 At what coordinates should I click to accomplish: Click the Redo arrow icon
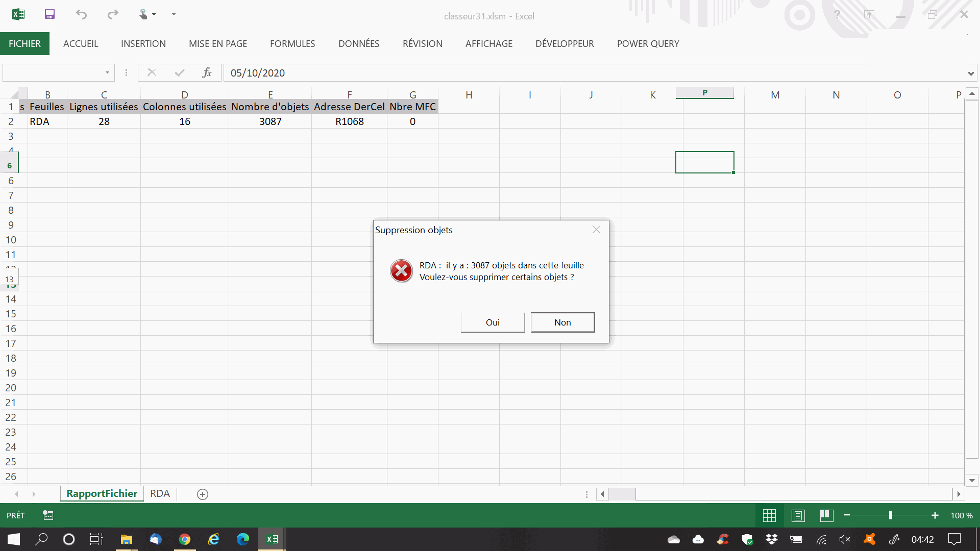tap(113, 14)
